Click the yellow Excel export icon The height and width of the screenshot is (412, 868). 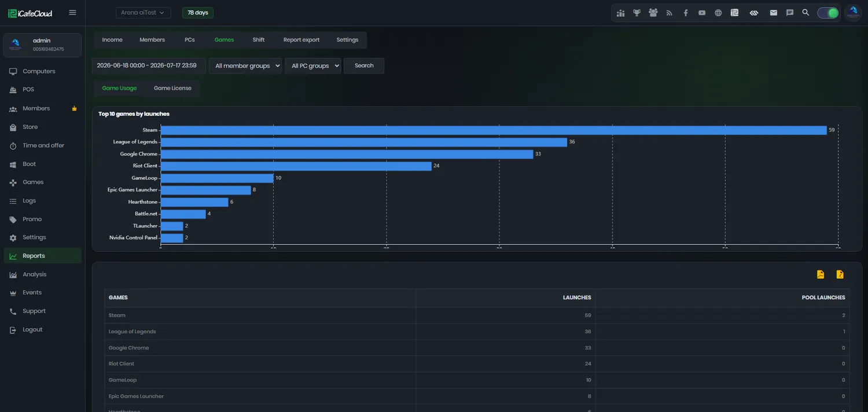coord(840,274)
